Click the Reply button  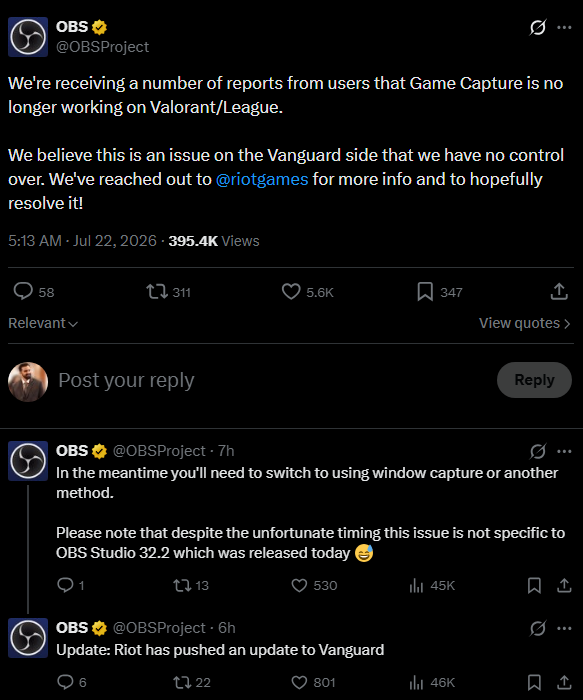click(x=534, y=380)
